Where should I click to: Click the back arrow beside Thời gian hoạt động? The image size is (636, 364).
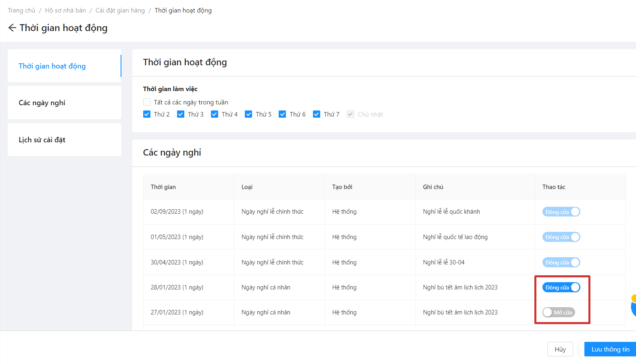click(x=12, y=28)
